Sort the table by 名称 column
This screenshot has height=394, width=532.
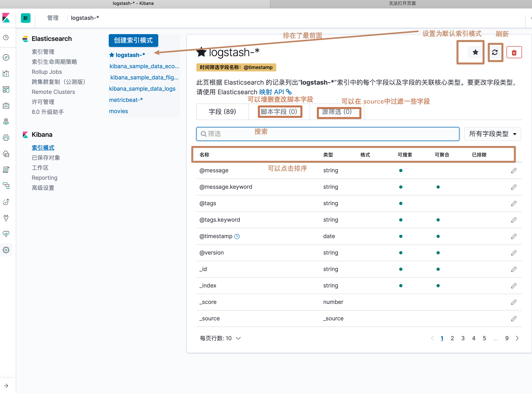[x=204, y=155]
